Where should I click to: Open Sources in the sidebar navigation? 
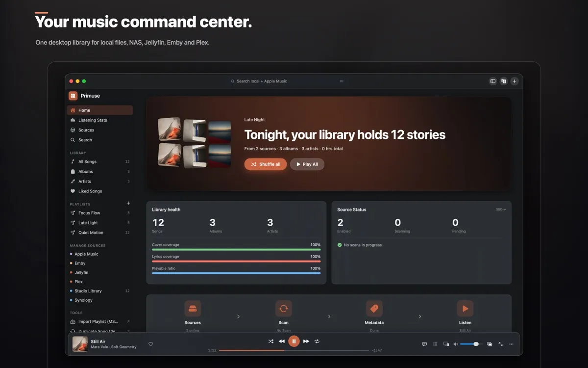point(100,130)
